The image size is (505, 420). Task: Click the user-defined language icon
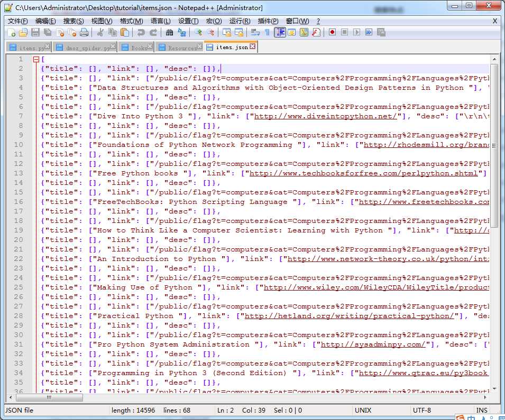pos(292,32)
